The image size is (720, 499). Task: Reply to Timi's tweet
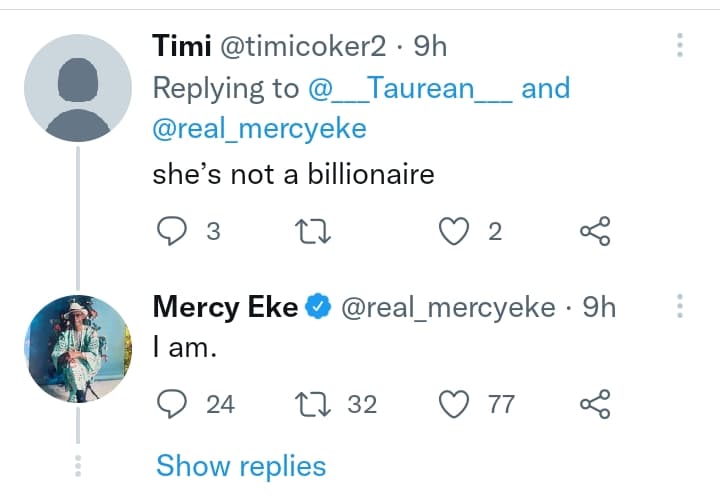[174, 233]
